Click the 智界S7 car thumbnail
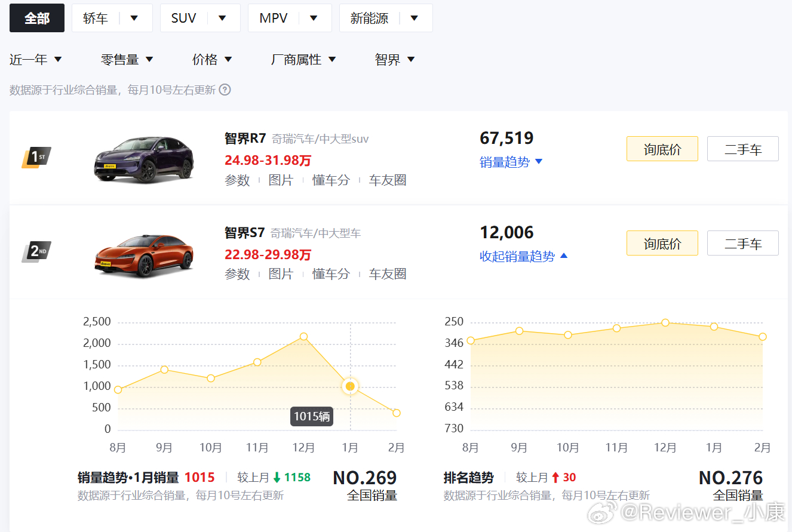This screenshot has width=792, height=532. tap(143, 254)
